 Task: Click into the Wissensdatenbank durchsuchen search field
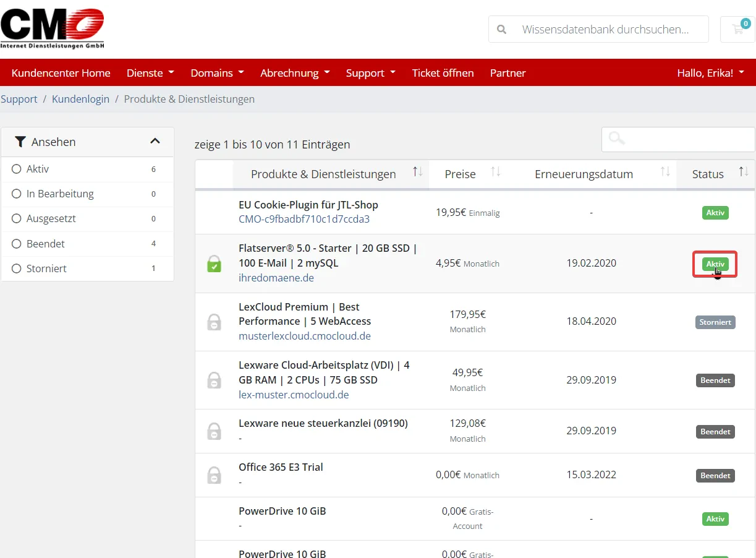click(x=598, y=29)
